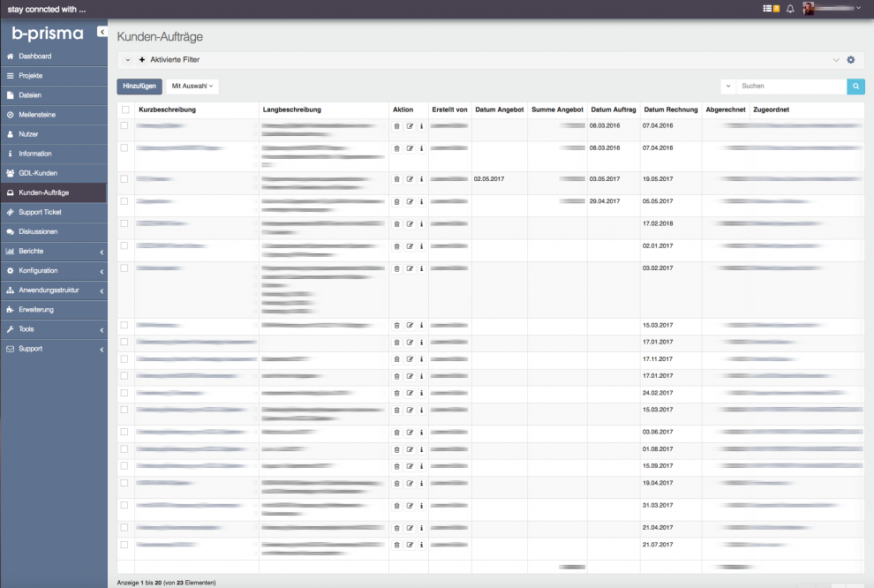Select checkbox for row dated 17.02.2018
Screen dimensions: 874x588
pos(124,223)
